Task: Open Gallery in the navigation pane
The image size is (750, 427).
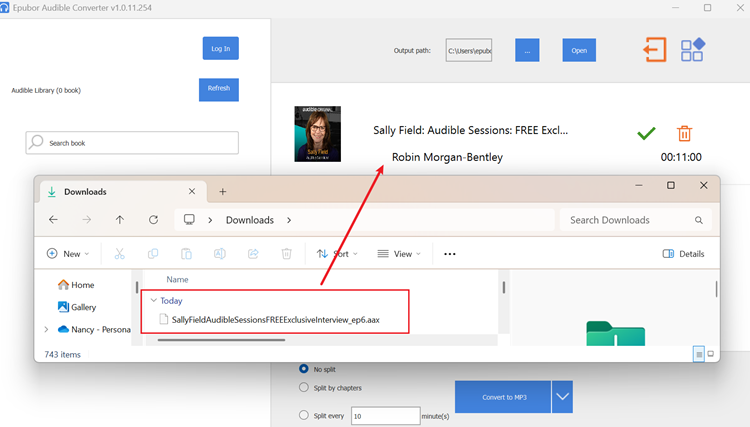Action: coord(77,307)
